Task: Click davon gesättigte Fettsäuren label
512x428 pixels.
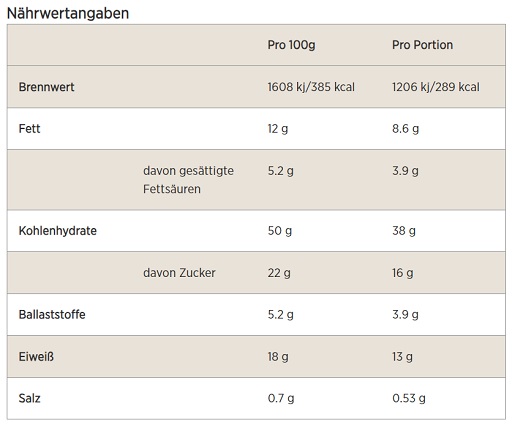Action: click(188, 180)
